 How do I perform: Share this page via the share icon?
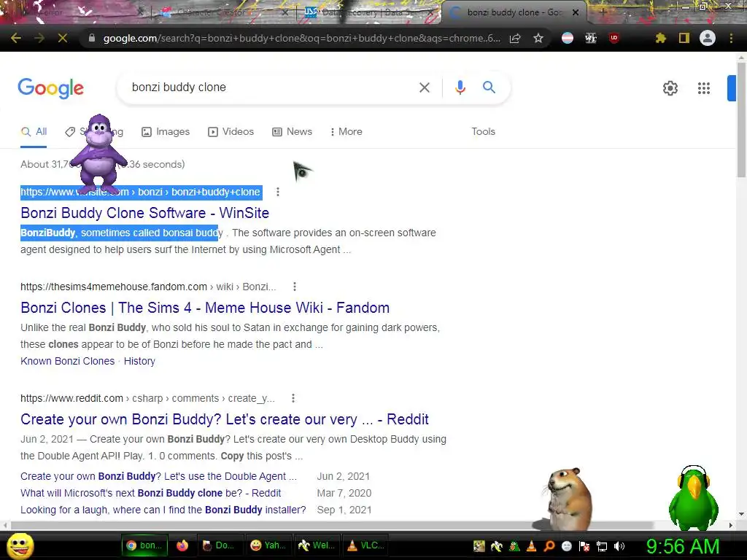(x=515, y=38)
